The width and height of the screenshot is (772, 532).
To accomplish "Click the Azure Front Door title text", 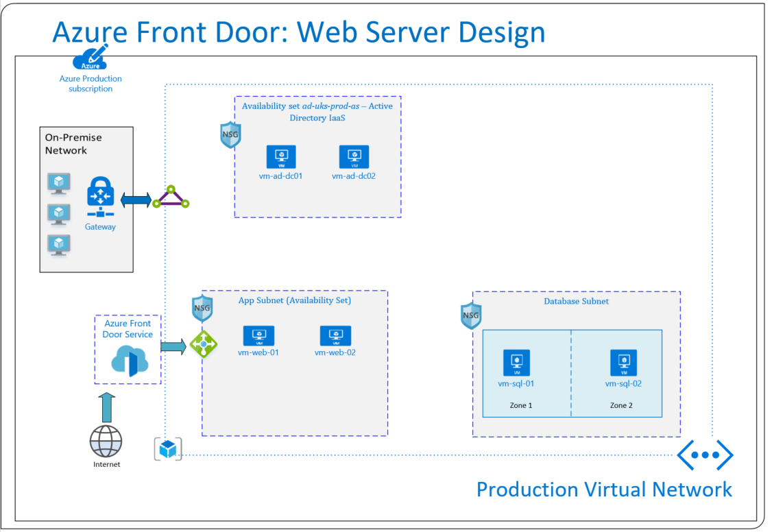I will coord(298,32).
